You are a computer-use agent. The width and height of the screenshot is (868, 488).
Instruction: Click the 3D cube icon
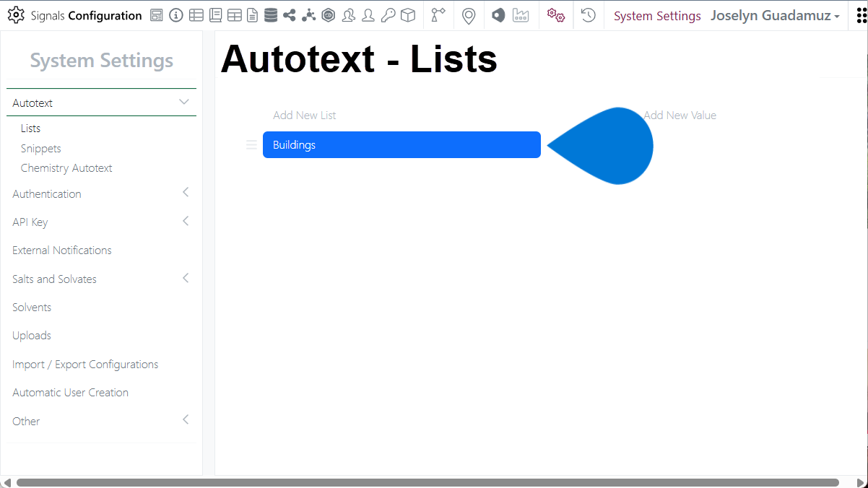[x=408, y=15]
